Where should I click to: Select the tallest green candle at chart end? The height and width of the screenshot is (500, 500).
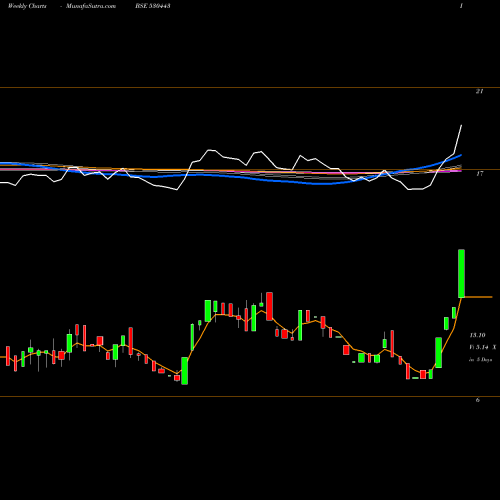point(461,273)
